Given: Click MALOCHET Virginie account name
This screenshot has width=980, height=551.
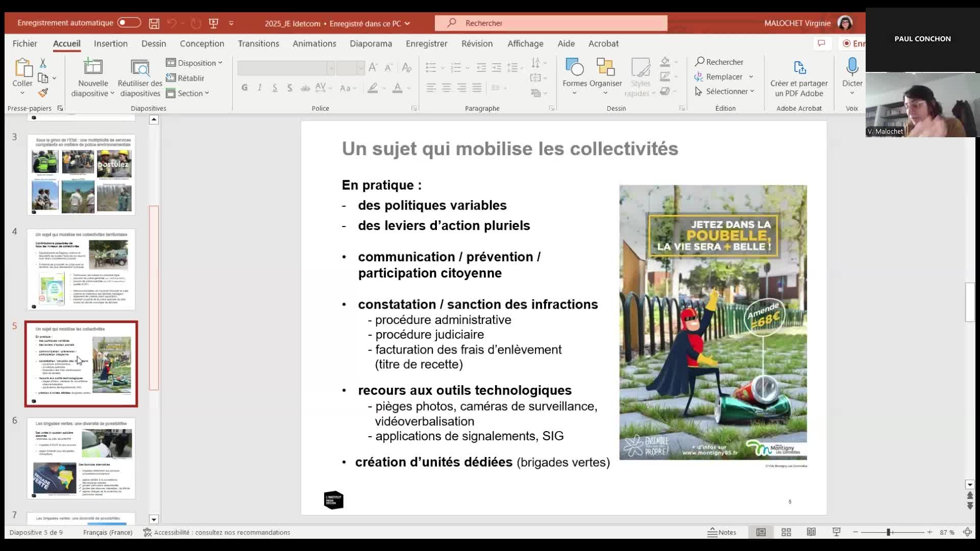Looking at the screenshot, I should pos(797,23).
